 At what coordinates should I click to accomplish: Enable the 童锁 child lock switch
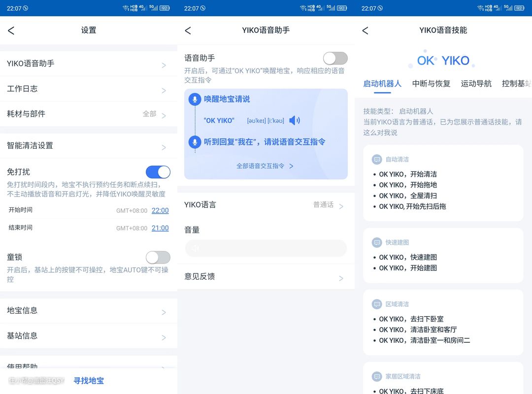point(158,257)
